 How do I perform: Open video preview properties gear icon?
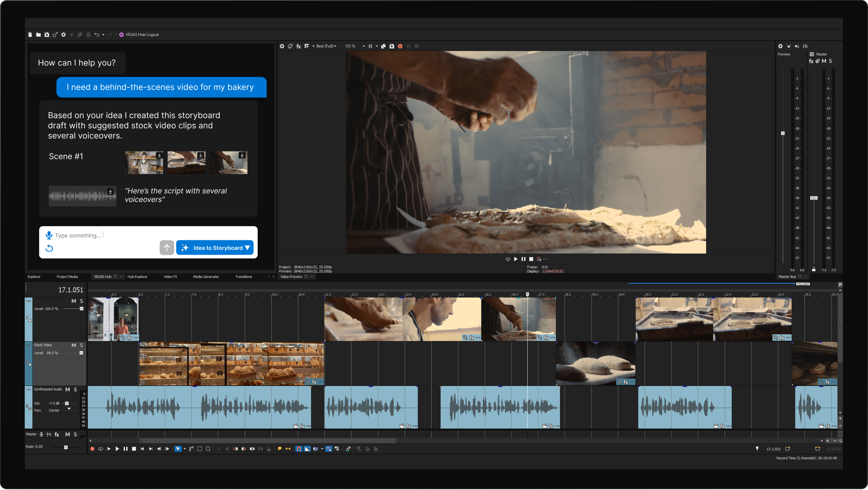click(282, 46)
